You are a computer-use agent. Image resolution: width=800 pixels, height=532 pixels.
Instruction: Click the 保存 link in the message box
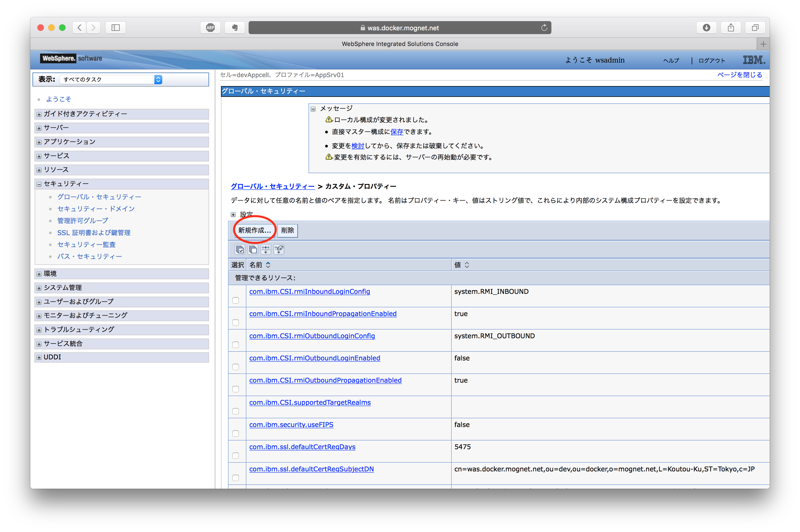(x=396, y=132)
